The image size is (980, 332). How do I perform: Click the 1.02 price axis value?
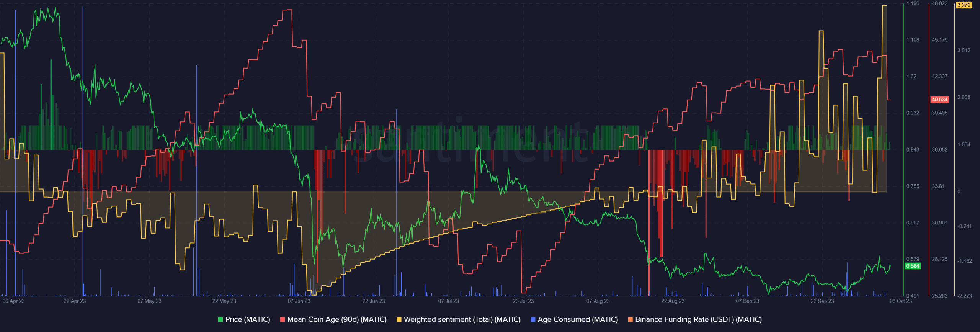pyautogui.click(x=911, y=76)
